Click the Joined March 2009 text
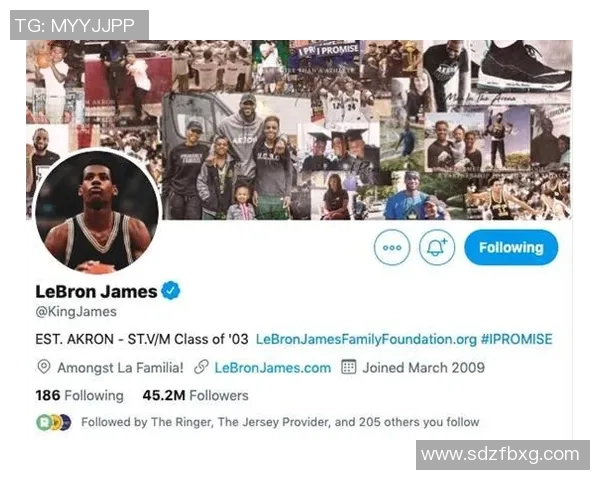This screenshot has height=480, width=600. pos(424,368)
